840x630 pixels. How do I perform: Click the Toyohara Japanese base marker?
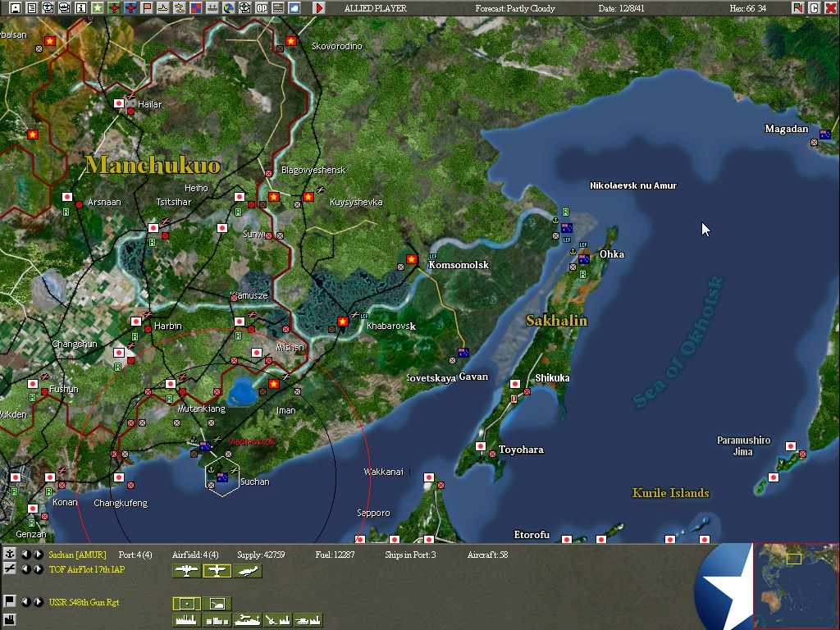481,446
